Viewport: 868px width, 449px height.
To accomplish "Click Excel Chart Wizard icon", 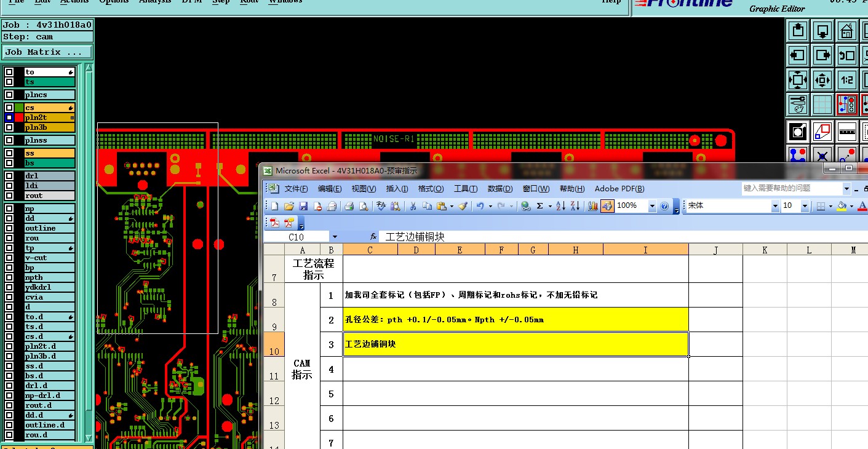I will pos(593,206).
